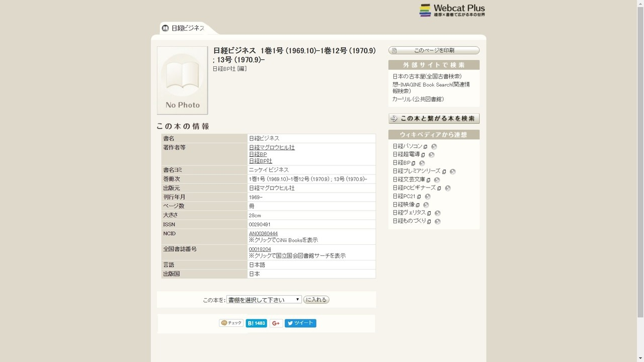Click the sphere icon beside 日経ヴェリタス
The image size is (644, 362).
pos(437,213)
